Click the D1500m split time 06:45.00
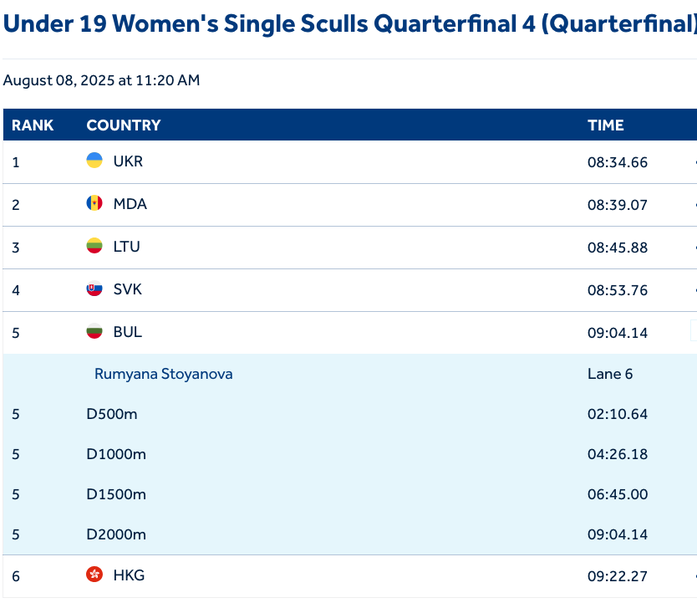 [617, 494]
